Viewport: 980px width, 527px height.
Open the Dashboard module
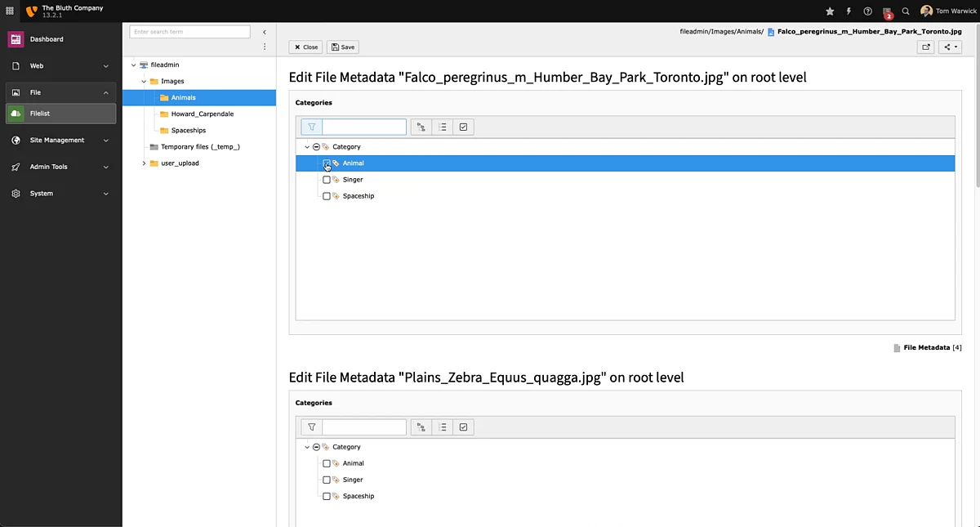pos(47,39)
